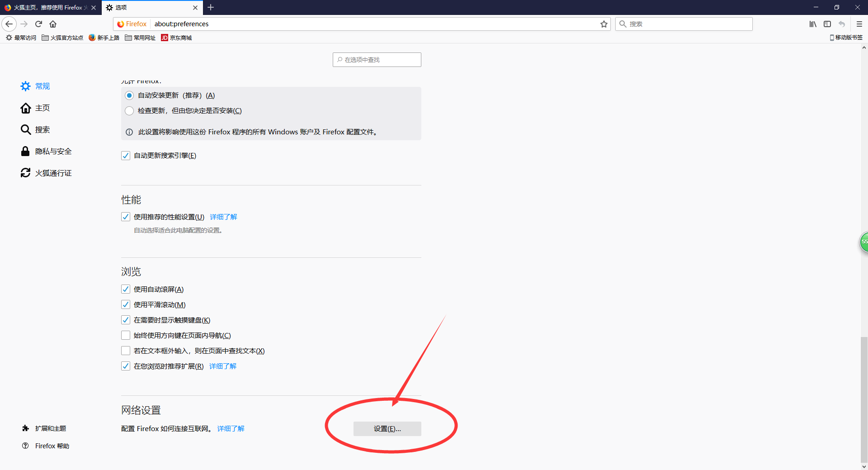Toggle 使用自动滚屏 checkbox
The image size is (868, 470).
pyautogui.click(x=126, y=290)
